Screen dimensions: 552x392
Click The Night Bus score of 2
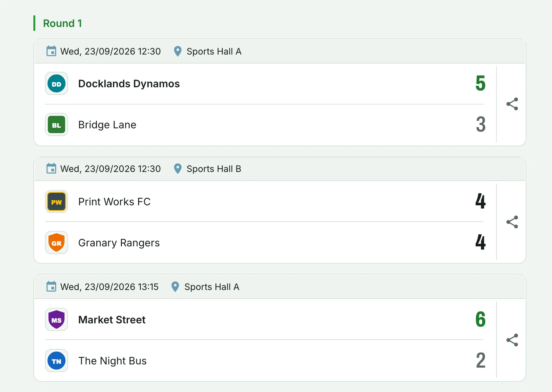click(x=480, y=361)
